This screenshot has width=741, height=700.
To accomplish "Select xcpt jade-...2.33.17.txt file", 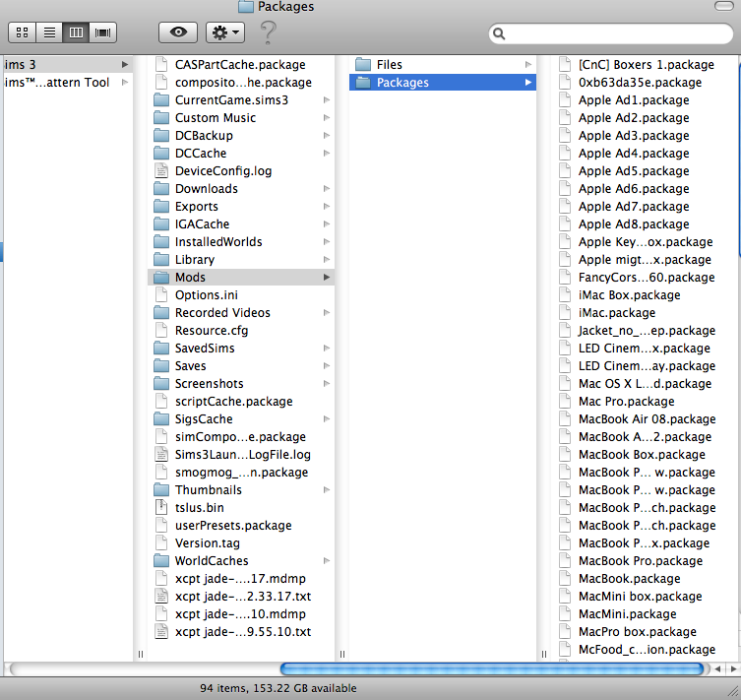I will click(243, 597).
